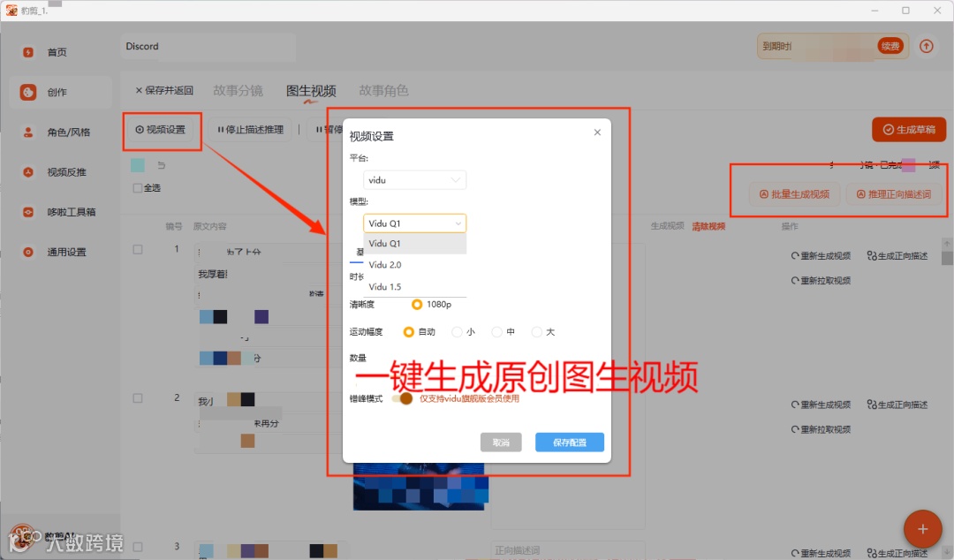Click 重新生成视频 in row 1

(821, 255)
